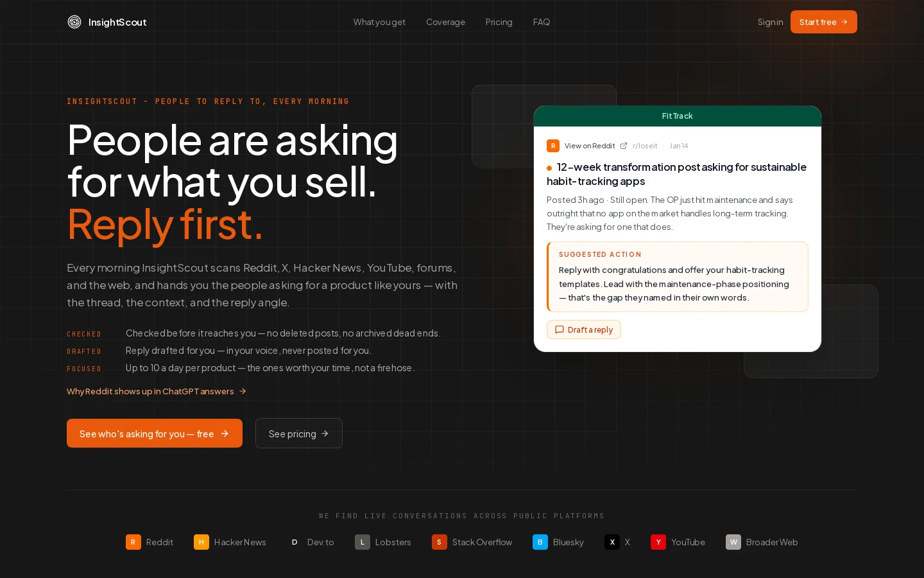Click the Stack Overflow S icon

440,542
